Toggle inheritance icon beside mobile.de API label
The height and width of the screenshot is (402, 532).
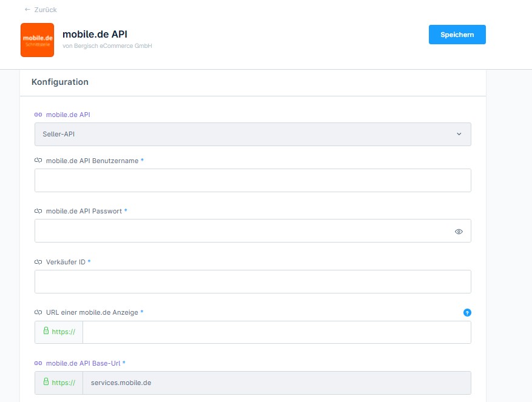tap(38, 115)
